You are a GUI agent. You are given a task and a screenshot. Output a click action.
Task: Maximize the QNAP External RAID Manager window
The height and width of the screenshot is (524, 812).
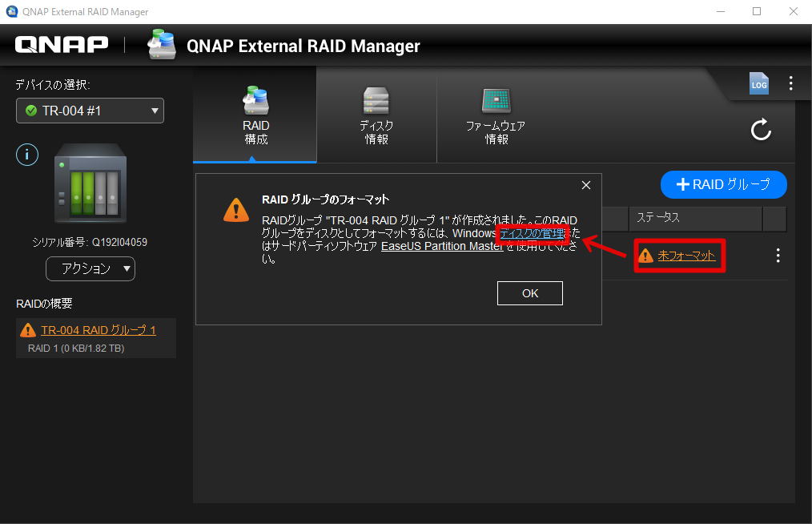point(757,11)
